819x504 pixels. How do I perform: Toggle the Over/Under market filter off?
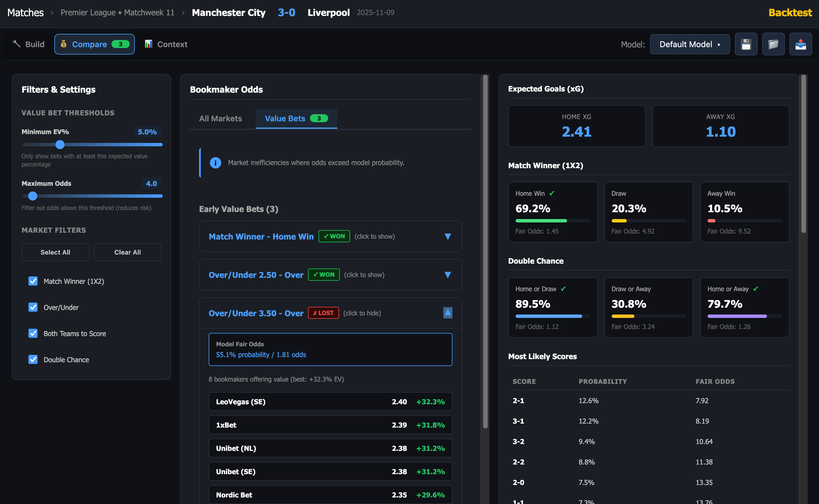[33, 307]
